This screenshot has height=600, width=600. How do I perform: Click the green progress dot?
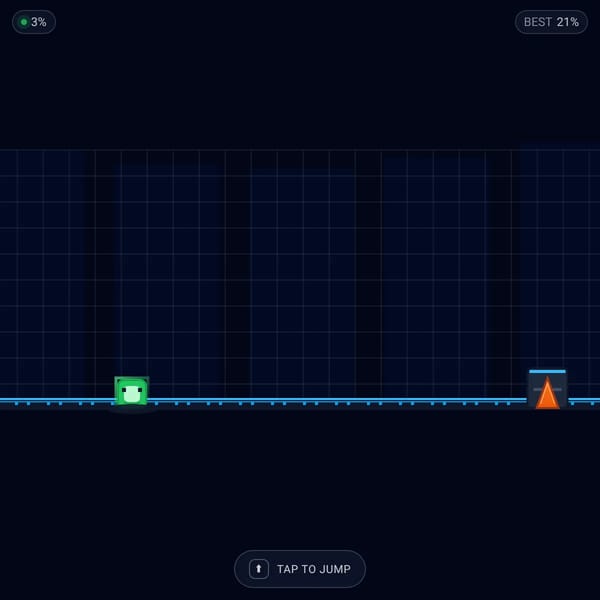24,22
